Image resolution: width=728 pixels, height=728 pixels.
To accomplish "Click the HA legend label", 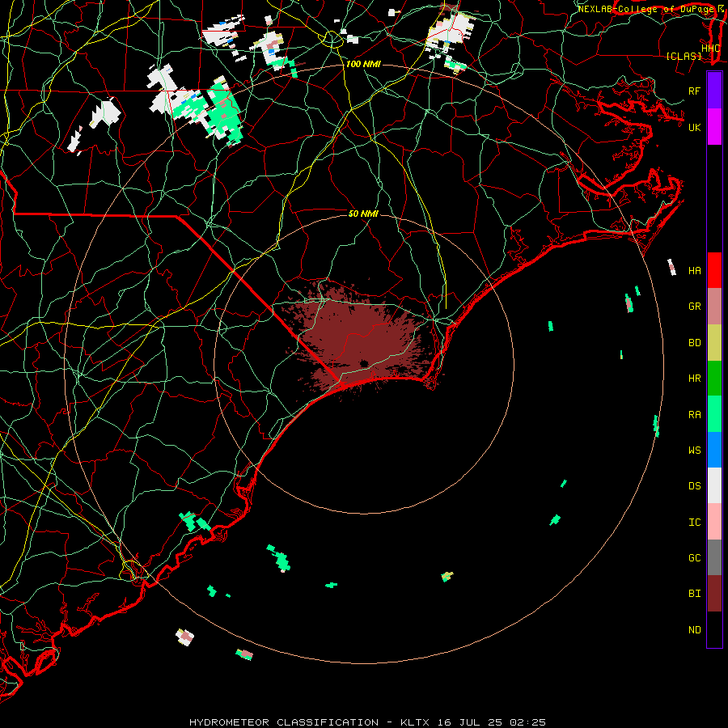I will 695,271.
